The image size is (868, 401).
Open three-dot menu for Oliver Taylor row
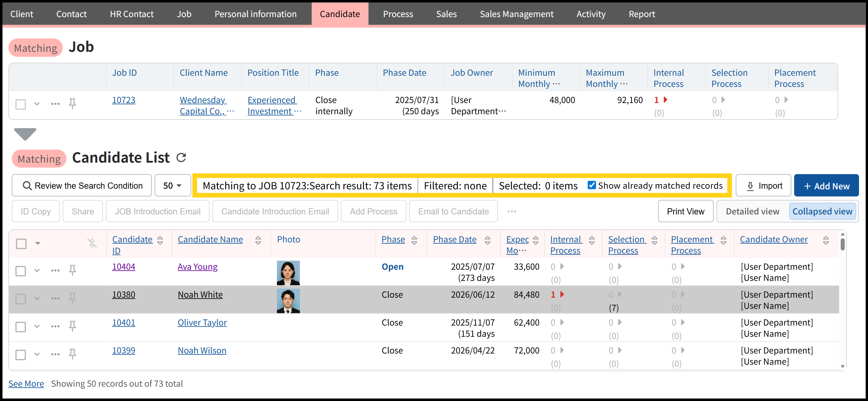[55, 326]
